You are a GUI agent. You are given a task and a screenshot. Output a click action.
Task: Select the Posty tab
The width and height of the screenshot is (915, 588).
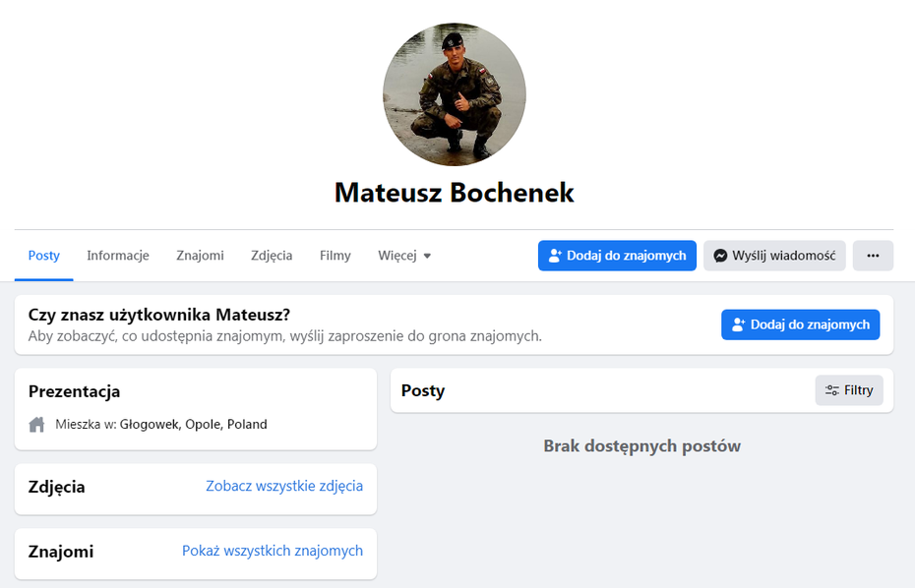click(44, 256)
